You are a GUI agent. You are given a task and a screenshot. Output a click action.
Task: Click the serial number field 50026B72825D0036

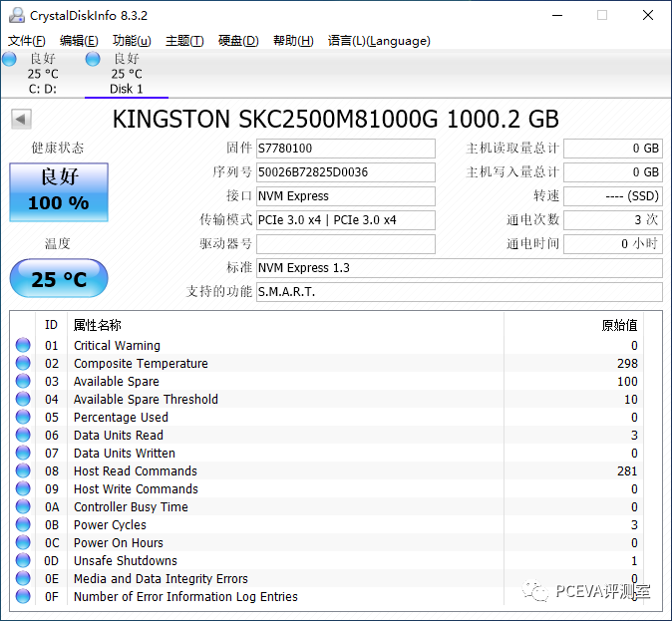click(x=345, y=172)
